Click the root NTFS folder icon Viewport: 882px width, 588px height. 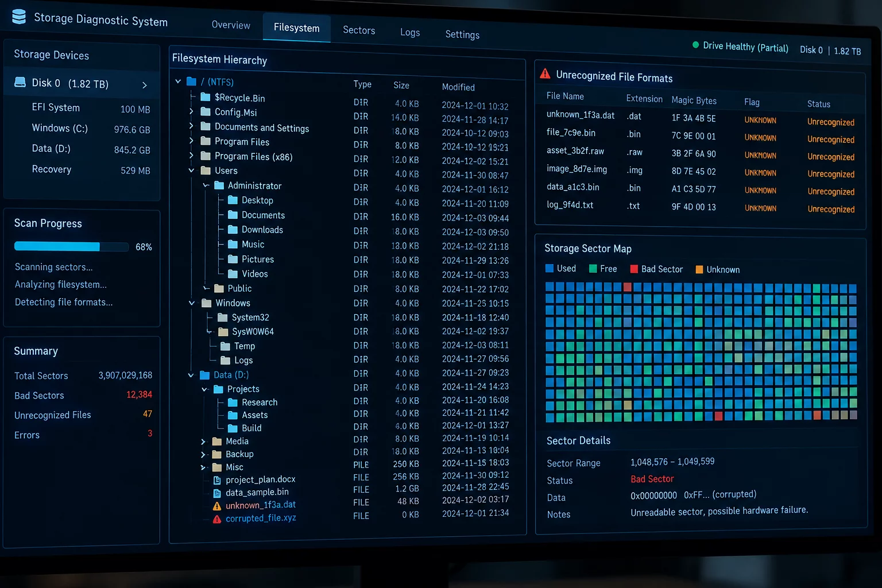(x=192, y=82)
